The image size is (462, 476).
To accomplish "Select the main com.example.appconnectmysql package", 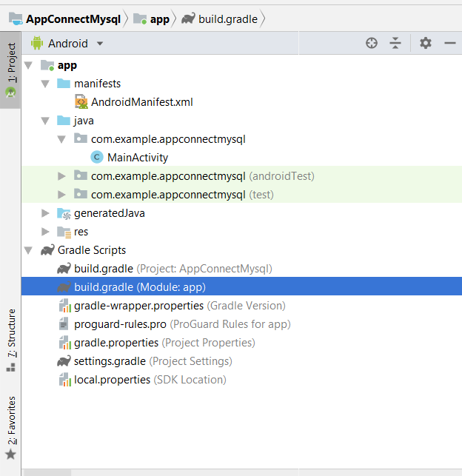I will point(241,139).
